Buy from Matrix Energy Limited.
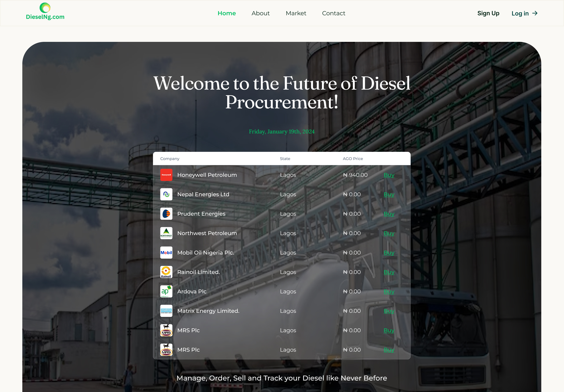Viewport: 564px width, 392px height. pos(389,311)
